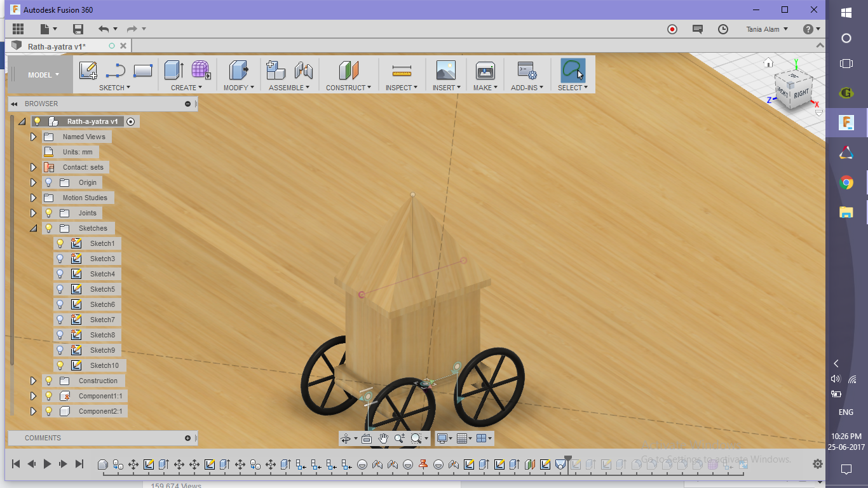868x488 pixels.
Task: Toggle visibility bulb of Component1:1
Action: click(48, 396)
